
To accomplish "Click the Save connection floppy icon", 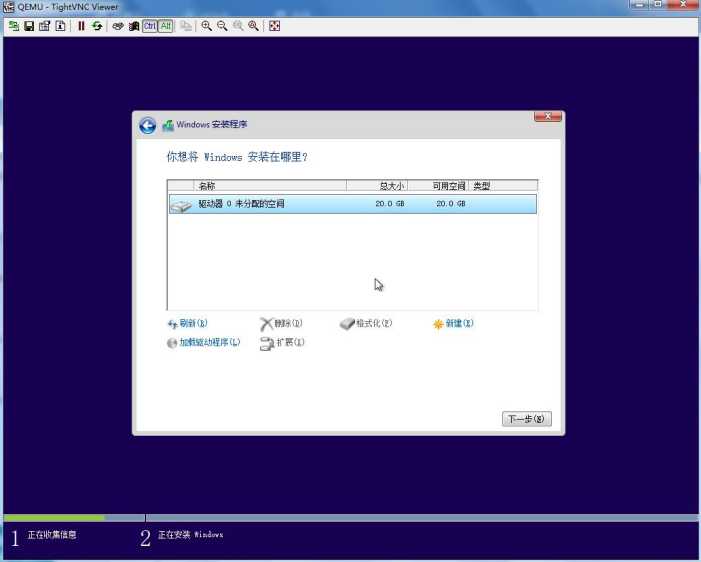I will 29,26.
